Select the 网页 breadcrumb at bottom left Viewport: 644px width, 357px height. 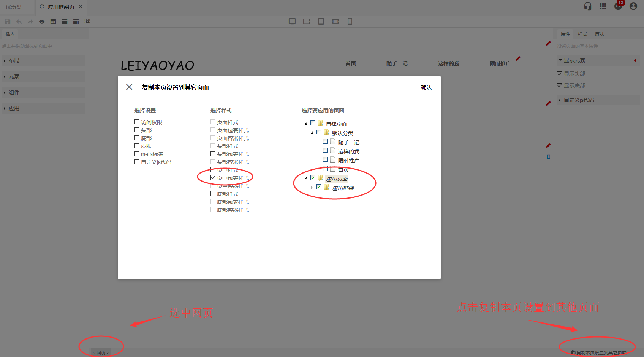[x=101, y=353]
